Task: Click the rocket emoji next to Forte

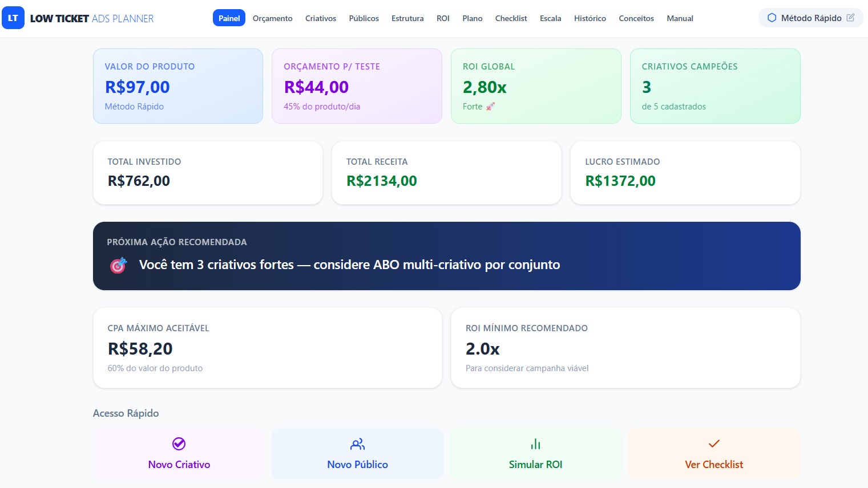Action: point(490,107)
